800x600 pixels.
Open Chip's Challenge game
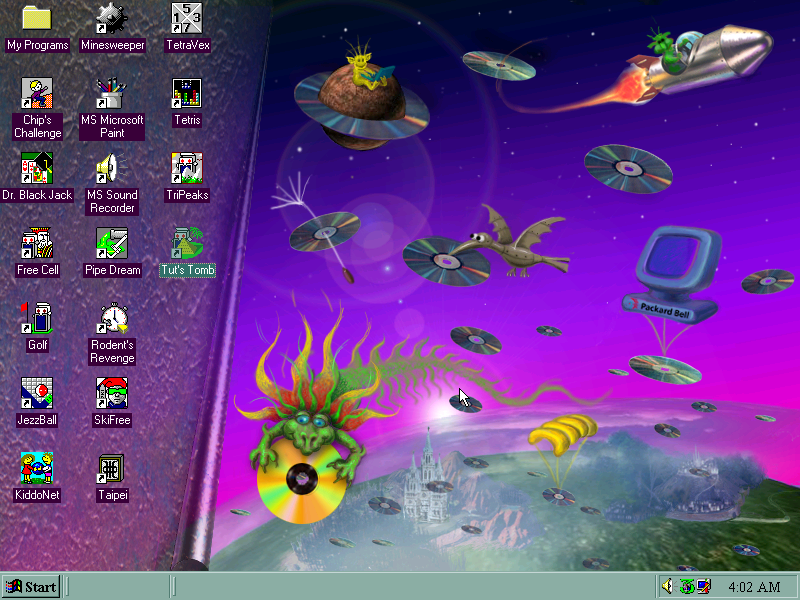coord(37,93)
